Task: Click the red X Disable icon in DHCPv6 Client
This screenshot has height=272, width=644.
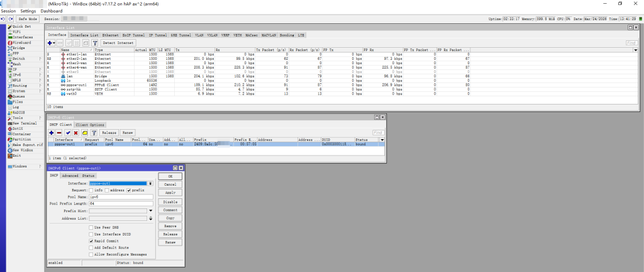Action: click(75, 133)
